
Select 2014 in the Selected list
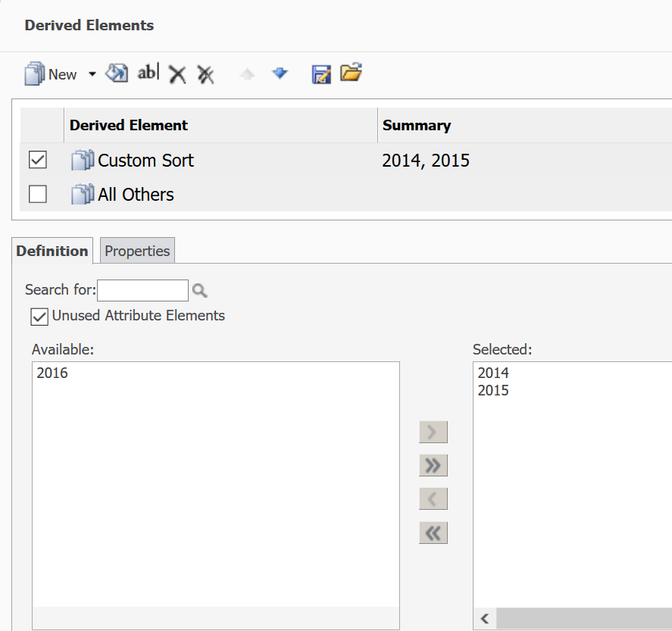tap(493, 373)
